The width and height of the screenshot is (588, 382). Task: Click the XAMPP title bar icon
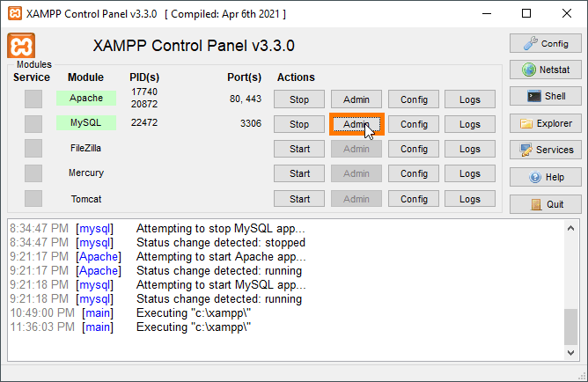(x=15, y=14)
